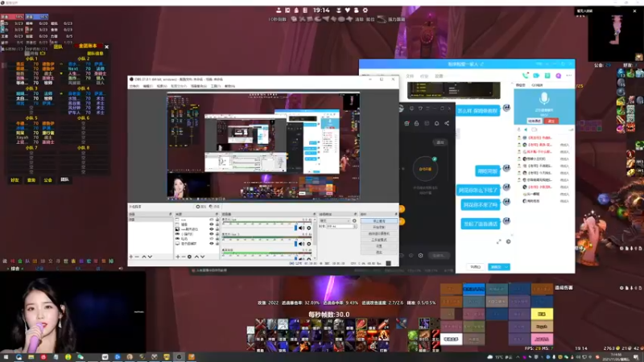Click 设置 button in OBS controls
The height and width of the screenshot is (362, 644).
[x=378, y=246]
